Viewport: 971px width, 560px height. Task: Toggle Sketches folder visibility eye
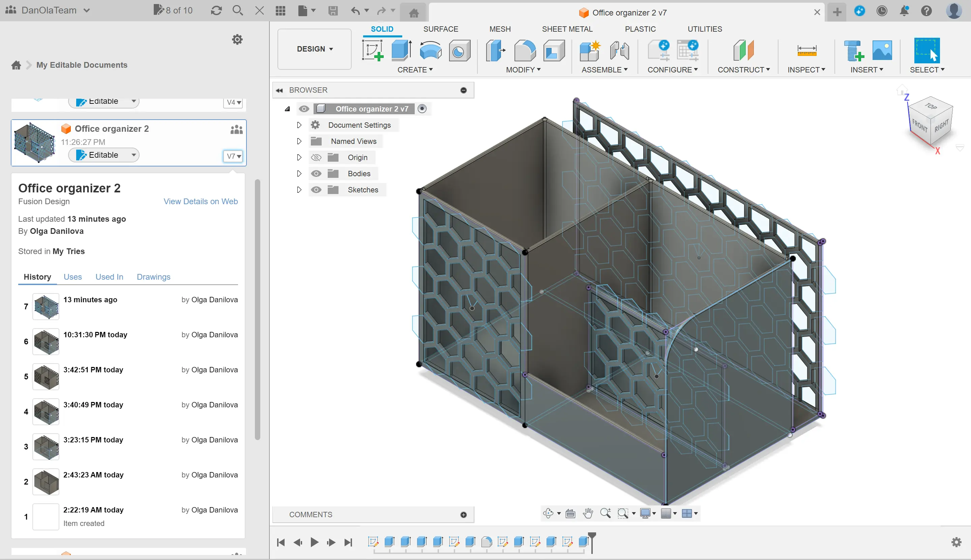[x=316, y=190]
